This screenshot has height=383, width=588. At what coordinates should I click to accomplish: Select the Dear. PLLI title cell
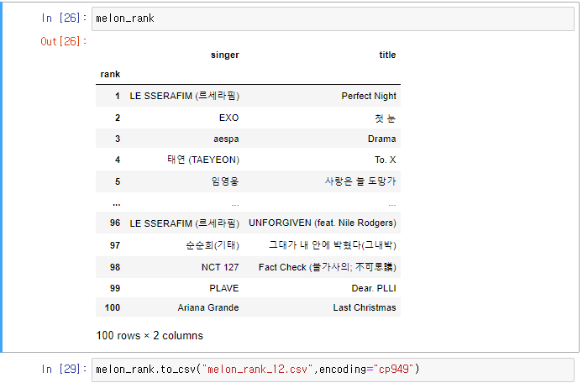[374, 288]
